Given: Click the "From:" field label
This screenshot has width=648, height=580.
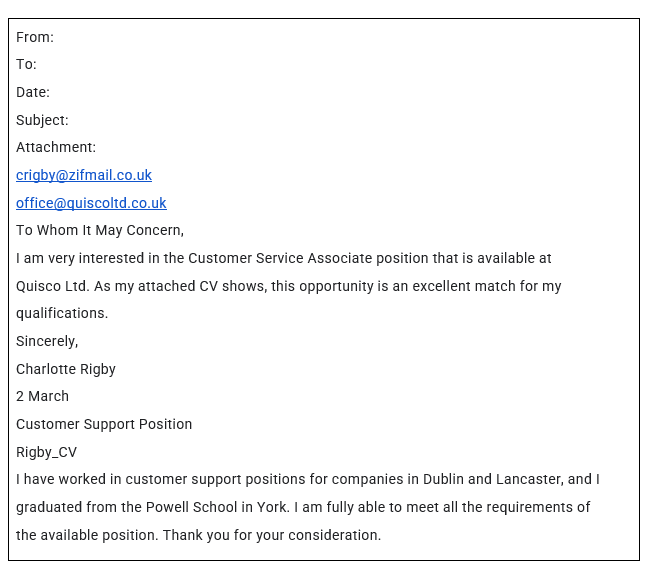Looking at the screenshot, I should pyautogui.click(x=35, y=37).
